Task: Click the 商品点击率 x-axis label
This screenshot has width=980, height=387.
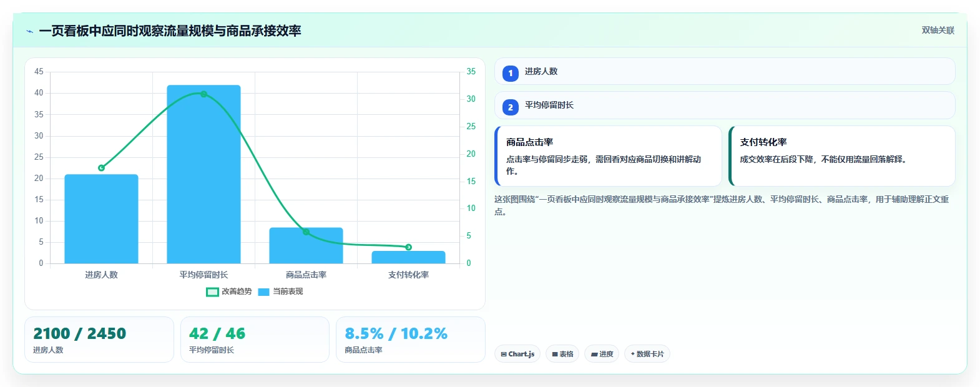Action: tap(306, 275)
